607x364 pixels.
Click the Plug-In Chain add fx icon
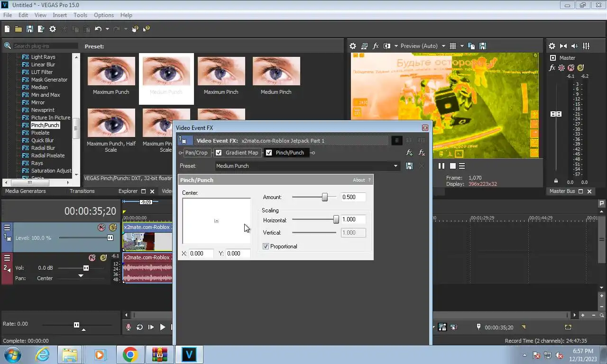pyautogui.click(x=409, y=153)
